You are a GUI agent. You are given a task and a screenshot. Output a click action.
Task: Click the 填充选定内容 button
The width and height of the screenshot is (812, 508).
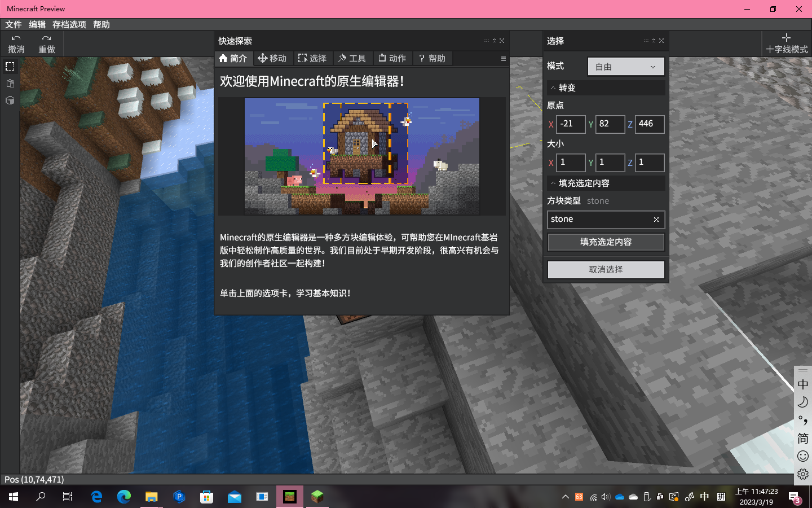[x=606, y=242]
